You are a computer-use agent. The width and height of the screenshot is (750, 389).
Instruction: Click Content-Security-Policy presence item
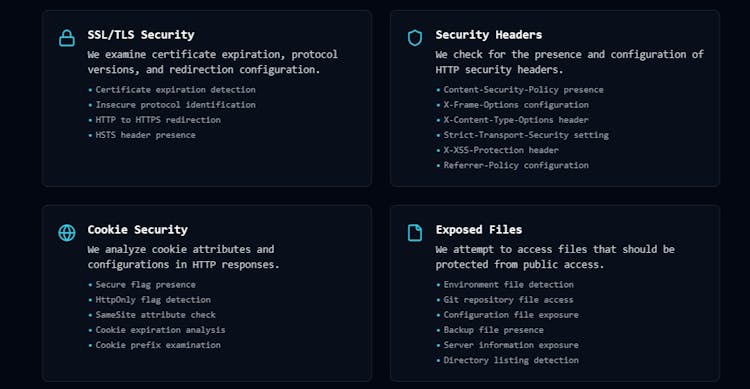coord(523,89)
